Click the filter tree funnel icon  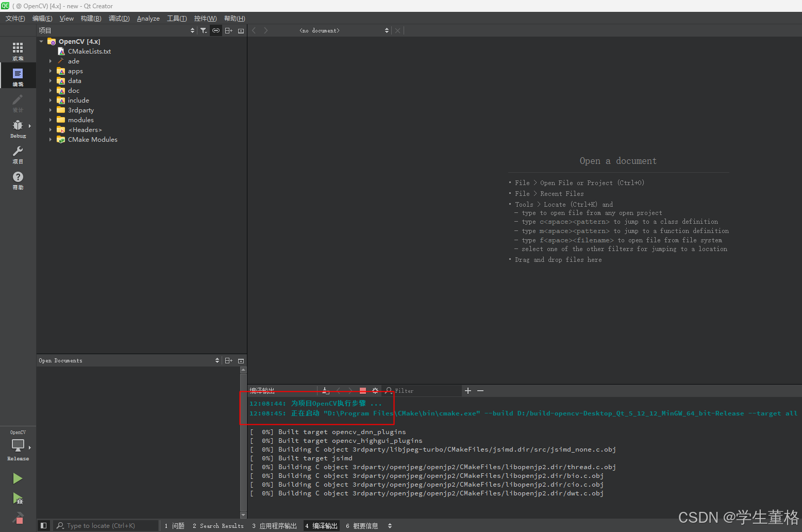[204, 30]
